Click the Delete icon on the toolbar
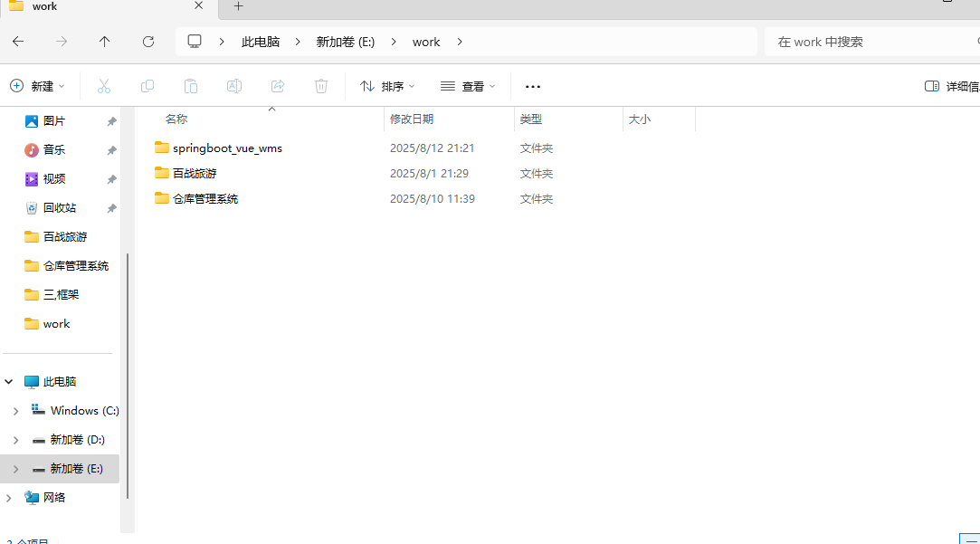Viewport: 980px width, 544px height. tap(321, 86)
